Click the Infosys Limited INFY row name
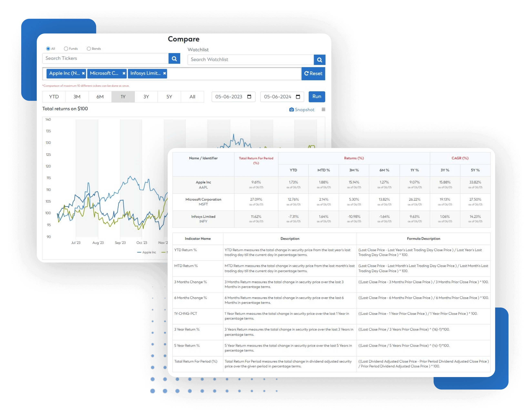 tap(203, 219)
